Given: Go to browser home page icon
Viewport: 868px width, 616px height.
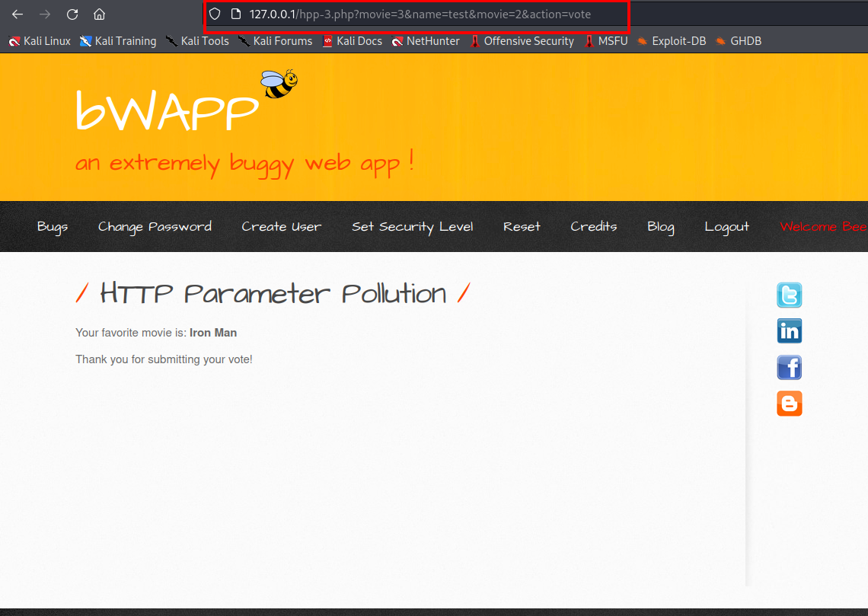Looking at the screenshot, I should click(x=99, y=14).
